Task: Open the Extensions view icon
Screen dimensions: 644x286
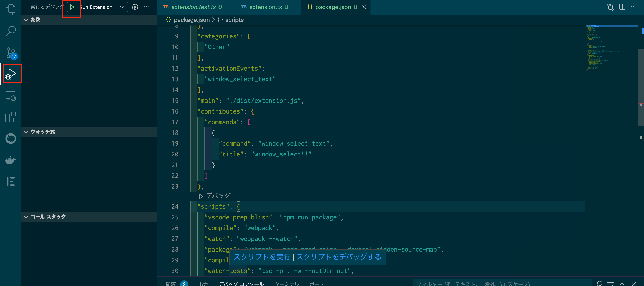Action: coord(11,117)
